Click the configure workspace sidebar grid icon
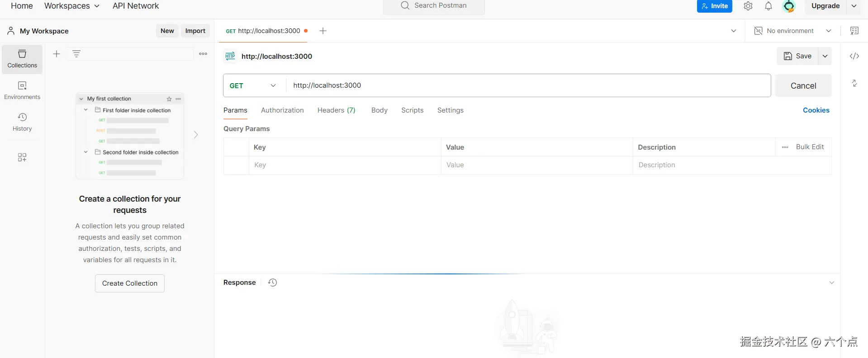868x358 pixels. [x=22, y=157]
